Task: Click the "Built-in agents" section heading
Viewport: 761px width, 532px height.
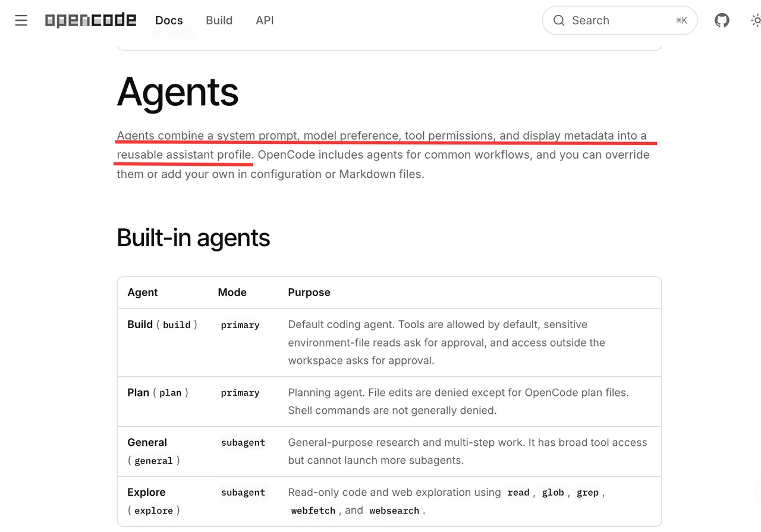Action: tap(193, 238)
